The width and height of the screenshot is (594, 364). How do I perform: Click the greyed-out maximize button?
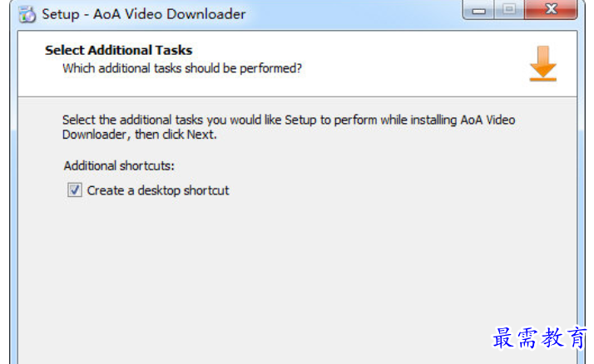point(509,10)
